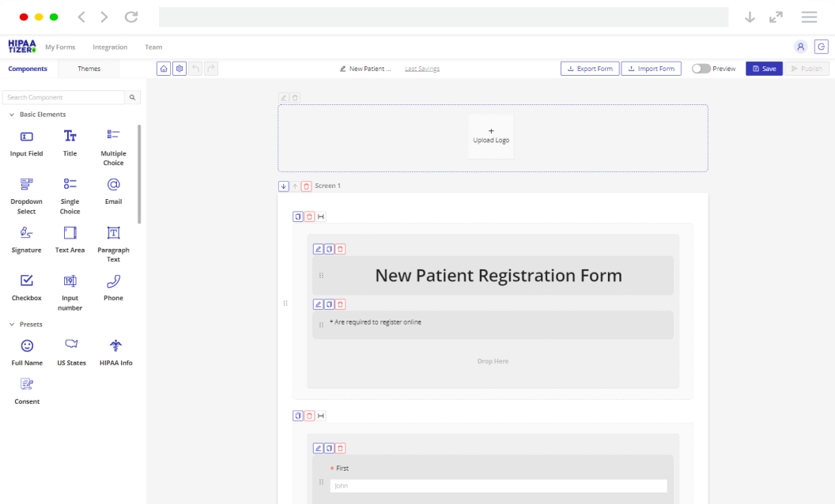The width and height of the screenshot is (835, 504).
Task: Collapse the Basic Elements section
Action: [12, 115]
